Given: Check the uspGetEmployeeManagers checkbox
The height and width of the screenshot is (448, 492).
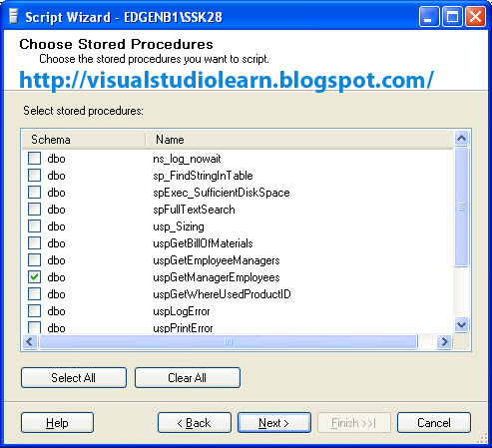Looking at the screenshot, I should pyautogui.click(x=34, y=260).
